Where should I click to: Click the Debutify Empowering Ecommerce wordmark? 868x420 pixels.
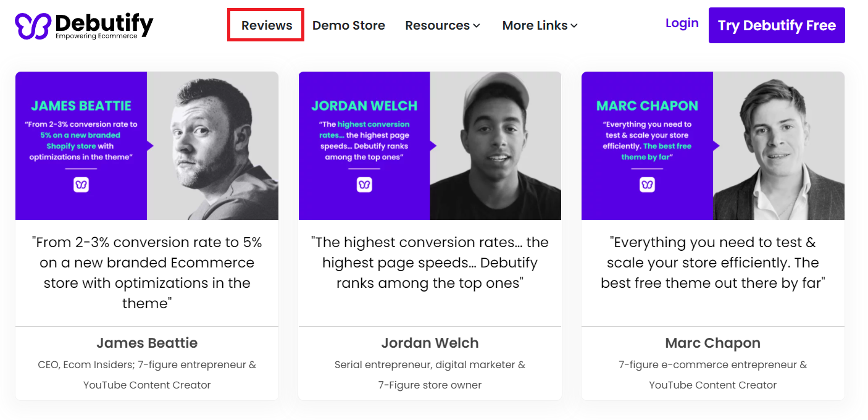point(104,26)
